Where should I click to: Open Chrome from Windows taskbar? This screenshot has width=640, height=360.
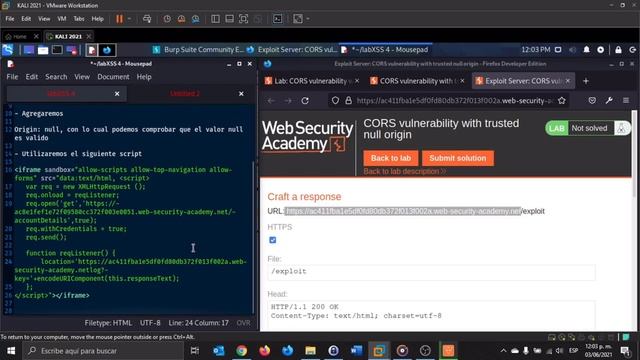tap(242, 351)
